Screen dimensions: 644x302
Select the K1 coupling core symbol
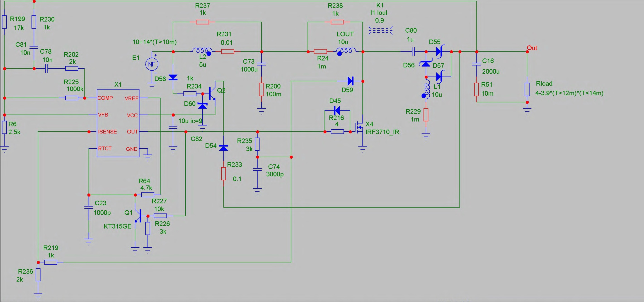point(380,31)
